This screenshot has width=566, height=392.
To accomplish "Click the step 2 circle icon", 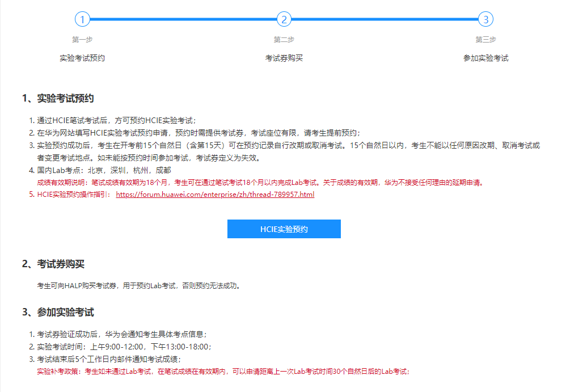I will point(284,19).
